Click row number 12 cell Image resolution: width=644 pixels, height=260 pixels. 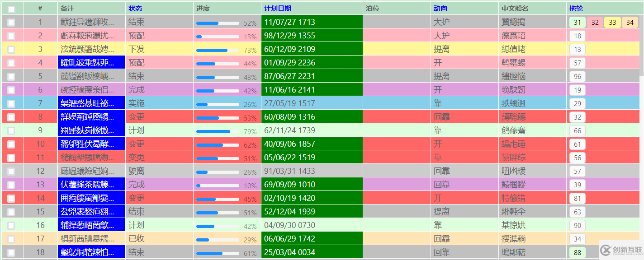click(x=41, y=171)
